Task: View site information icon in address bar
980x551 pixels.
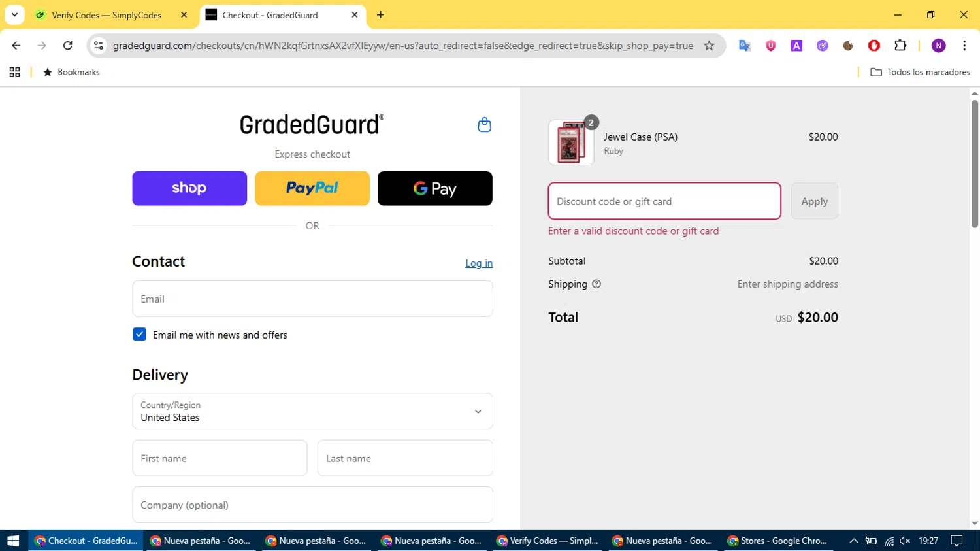Action: [99, 46]
